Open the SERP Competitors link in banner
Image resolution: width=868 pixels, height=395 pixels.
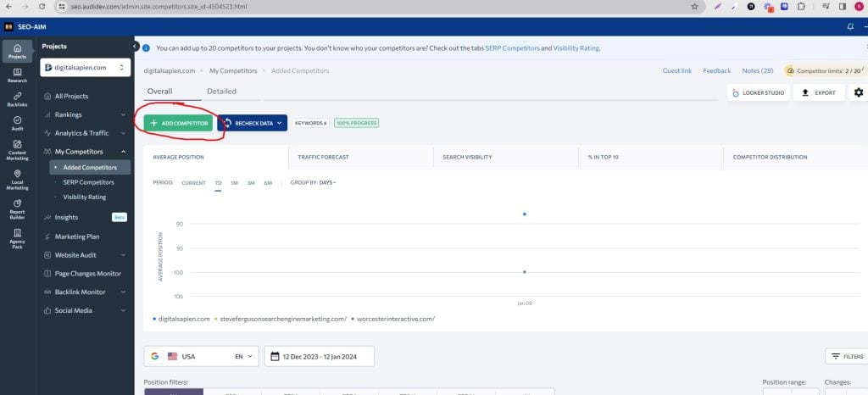pos(511,48)
